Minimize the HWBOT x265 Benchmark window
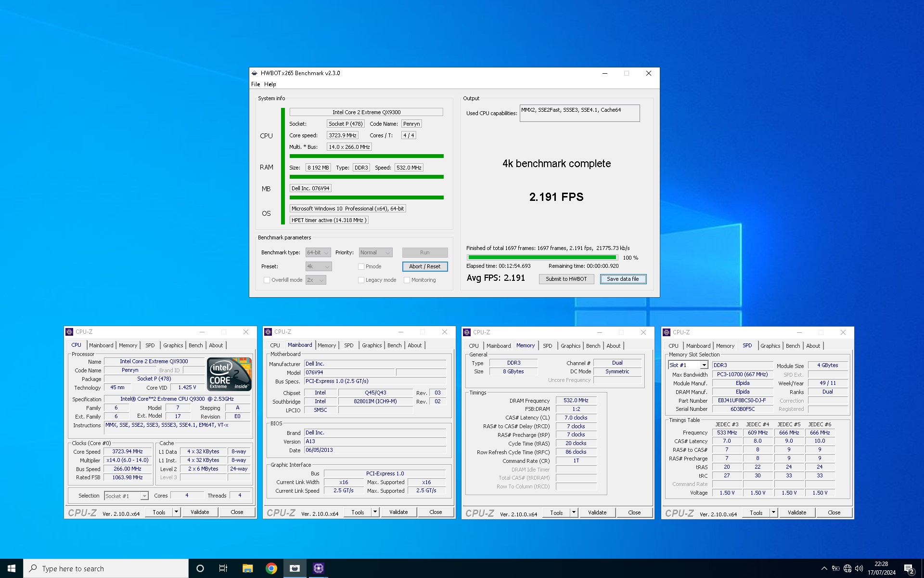This screenshot has width=924, height=578. tap(605, 73)
